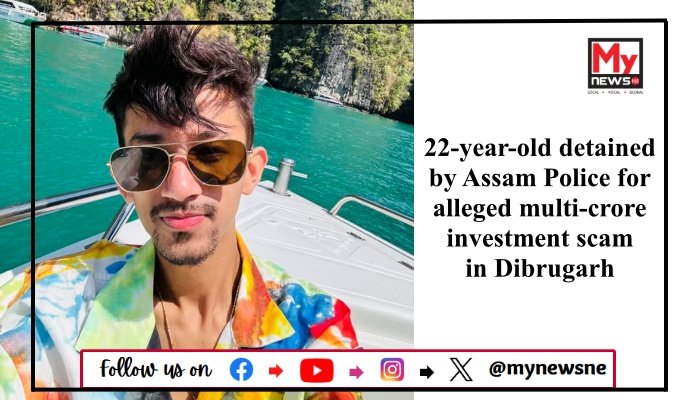Click the "Follow us on" text
This screenshot has width=700, height=400.
point(155,369)
